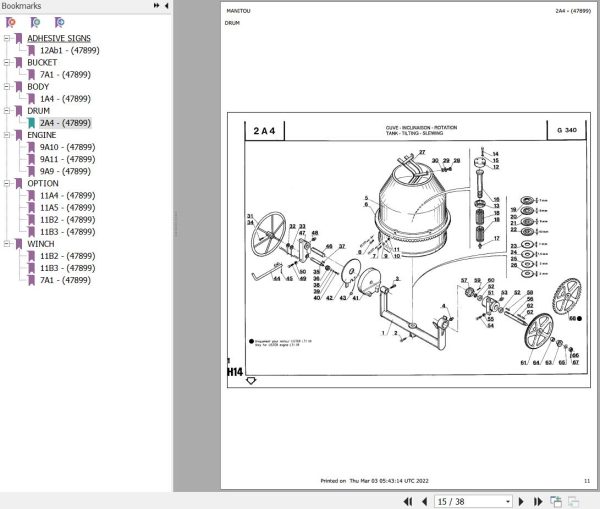This screenshot has width=600, height=509.
Task: Open bookmark 9A9 - (47899)
Action: click(65, 171)
